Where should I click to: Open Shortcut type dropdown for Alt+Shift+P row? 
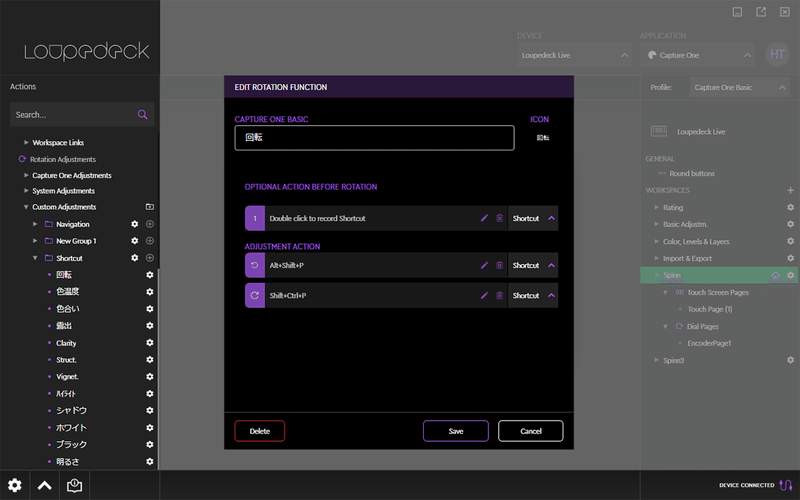coord(533,265)
